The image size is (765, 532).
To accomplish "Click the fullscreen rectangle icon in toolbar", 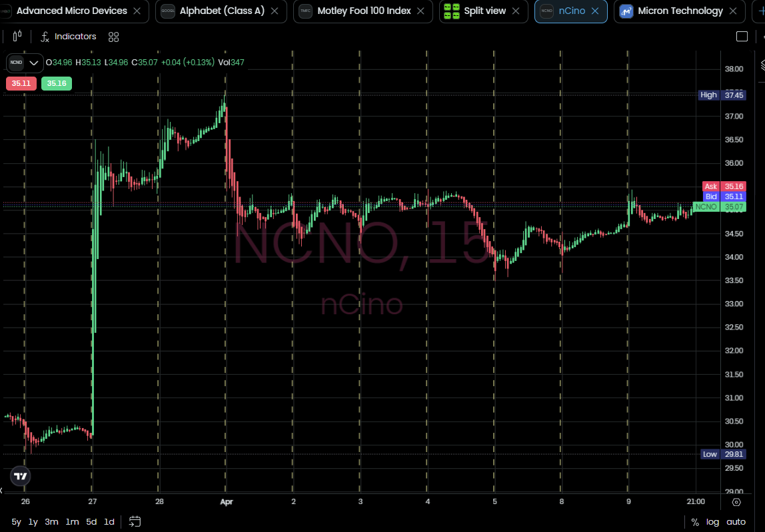I will [x=742, y=37].
